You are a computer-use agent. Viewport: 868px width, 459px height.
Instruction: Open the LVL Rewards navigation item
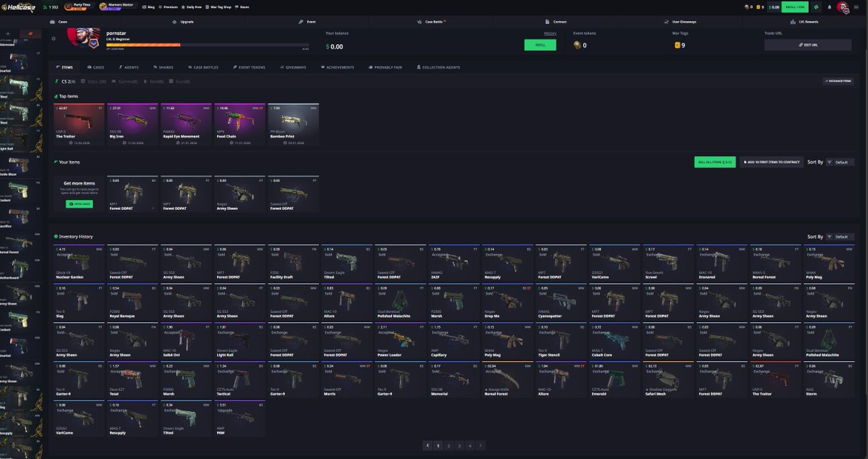tap(804, 22)
